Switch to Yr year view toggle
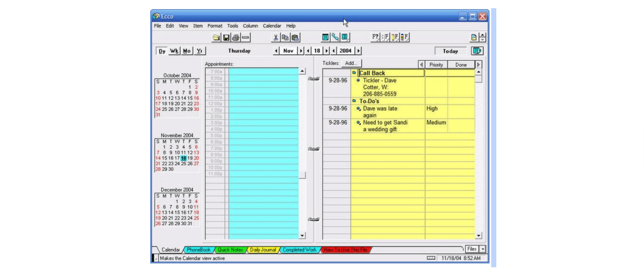 (199, 51)
